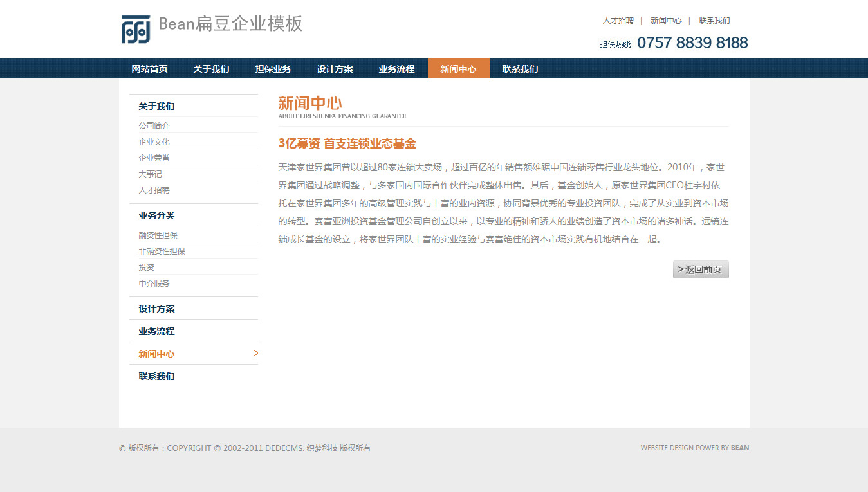The width and height of the screenshot is (868, 492).
Task: Open 中介服务 sidebar link
Action: point(154,284)
